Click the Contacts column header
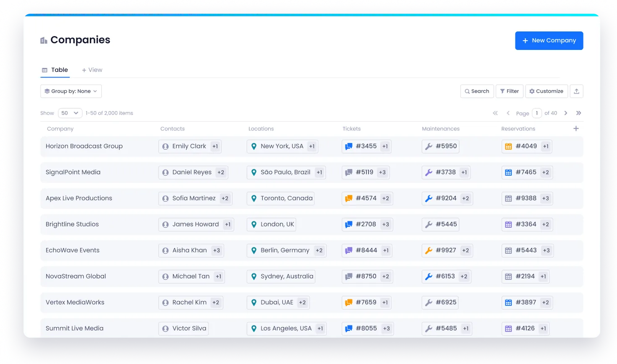Screen dimensions: 617x364 point(173,129)
